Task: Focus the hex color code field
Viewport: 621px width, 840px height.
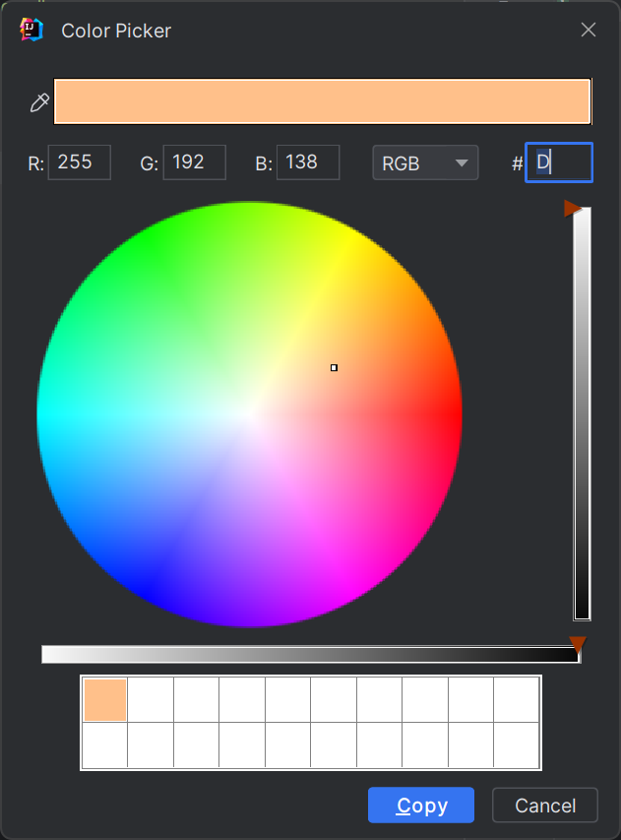Action: tap(559, 162)
